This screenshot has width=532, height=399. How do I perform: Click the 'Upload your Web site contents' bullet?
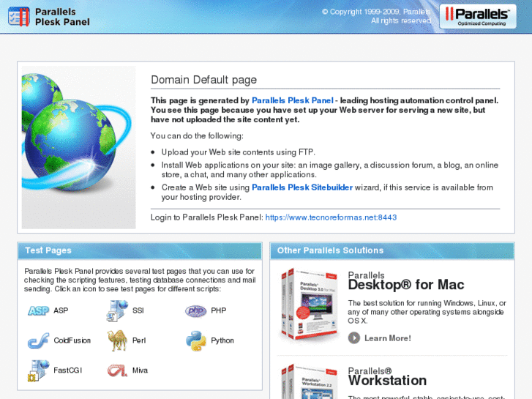pyautogui.click(x=238, y=152)
